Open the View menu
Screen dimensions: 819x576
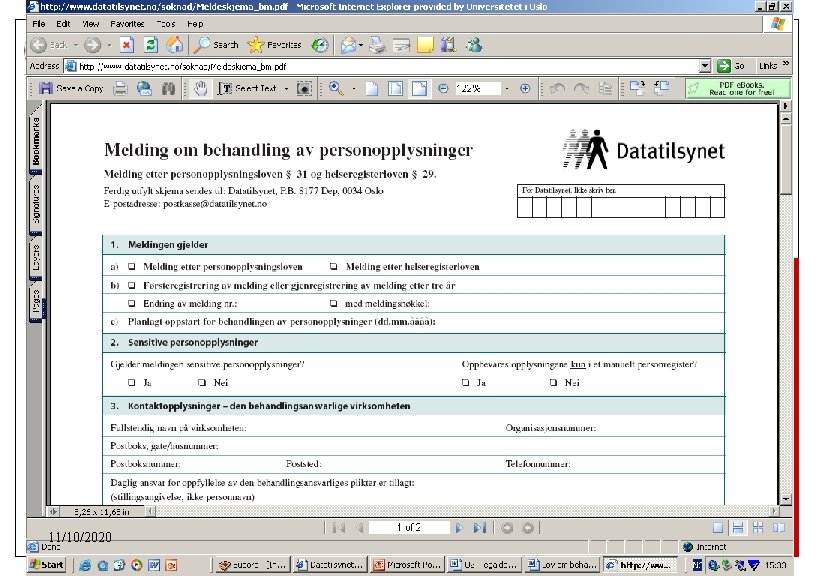pyautogui.click(x=90, y=24)
